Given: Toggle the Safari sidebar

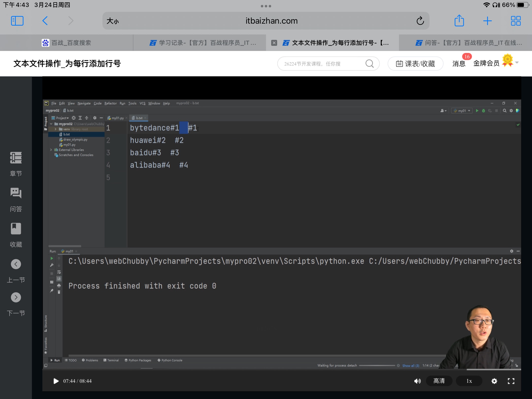Looking at the screenshot, I should [x=17, y=21].
